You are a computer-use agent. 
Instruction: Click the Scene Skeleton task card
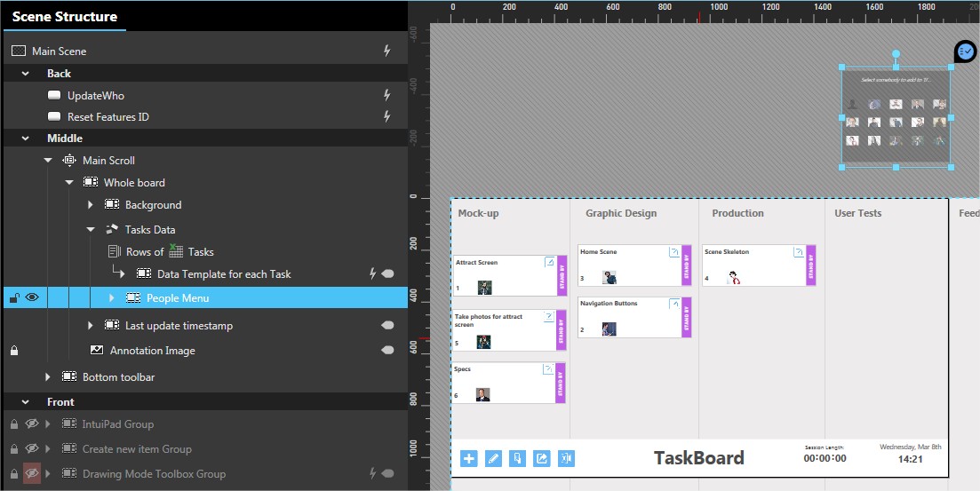point(759,265)
